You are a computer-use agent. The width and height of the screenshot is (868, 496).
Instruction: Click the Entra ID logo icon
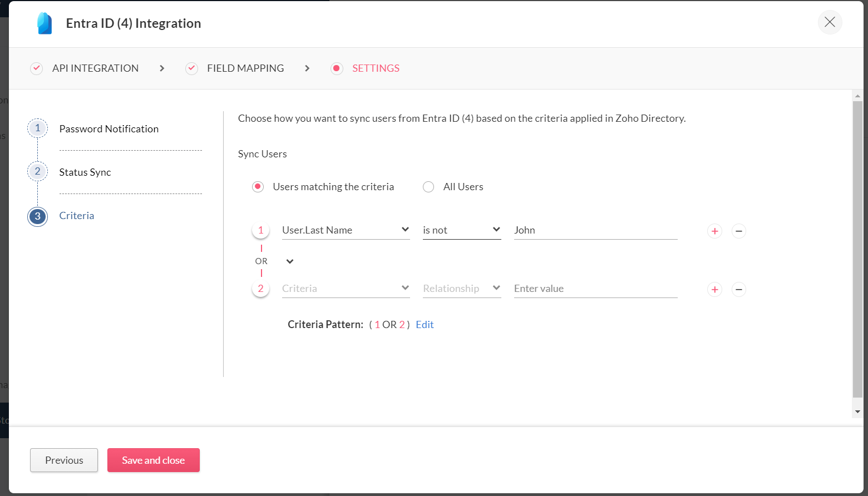(45, 23)
